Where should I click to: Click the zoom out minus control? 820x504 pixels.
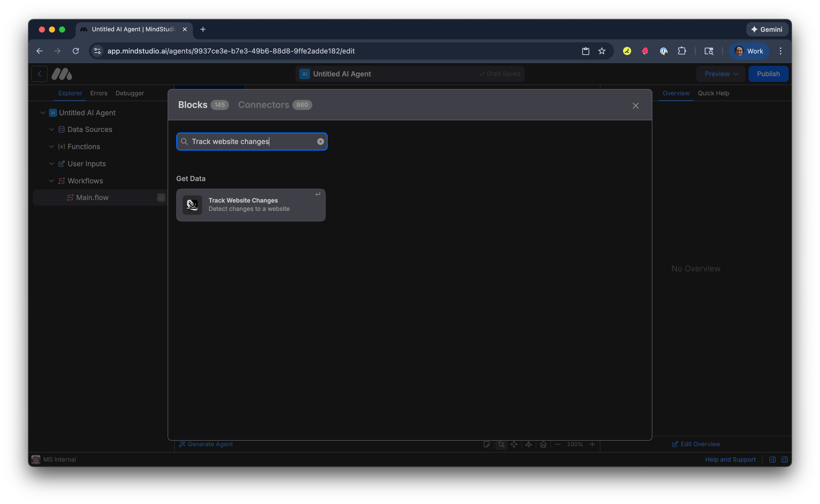pos(558,444)
